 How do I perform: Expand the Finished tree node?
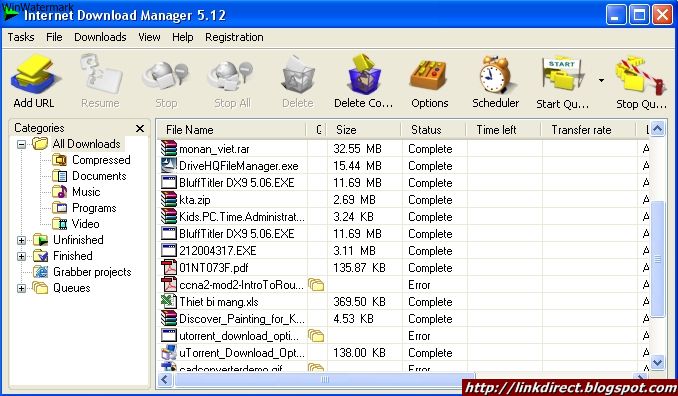click(21, 256)
